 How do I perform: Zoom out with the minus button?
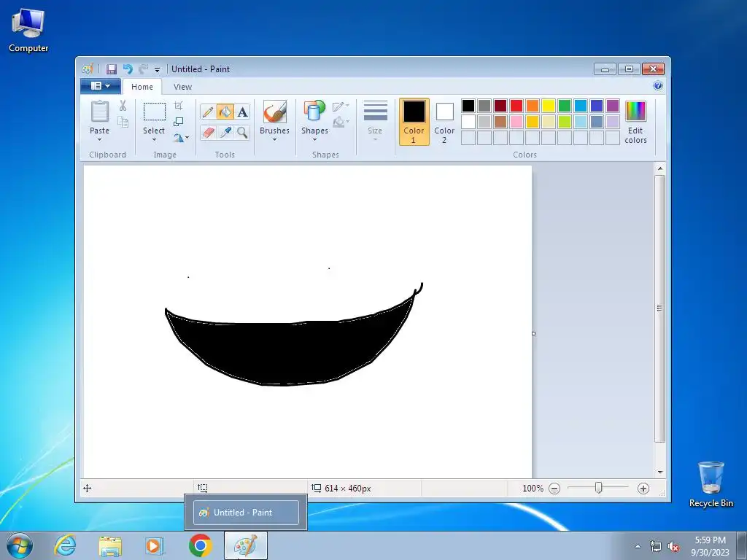[554, 488]
